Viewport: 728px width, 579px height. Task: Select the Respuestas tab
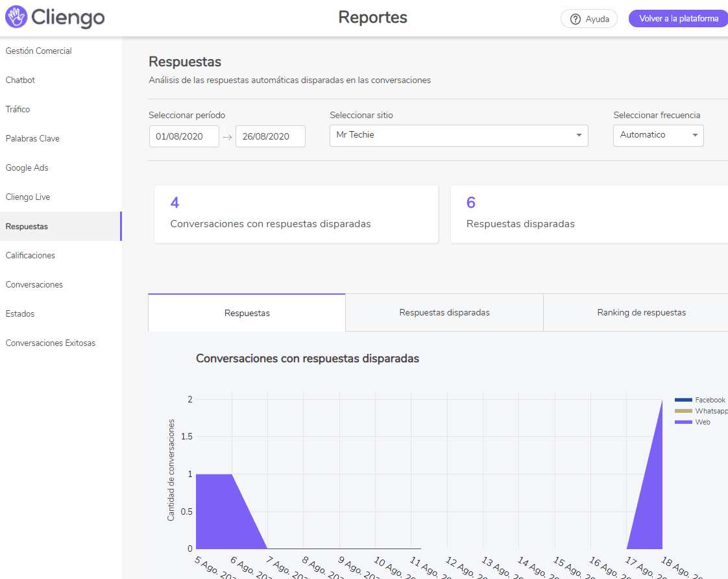(x=247, y=312)
